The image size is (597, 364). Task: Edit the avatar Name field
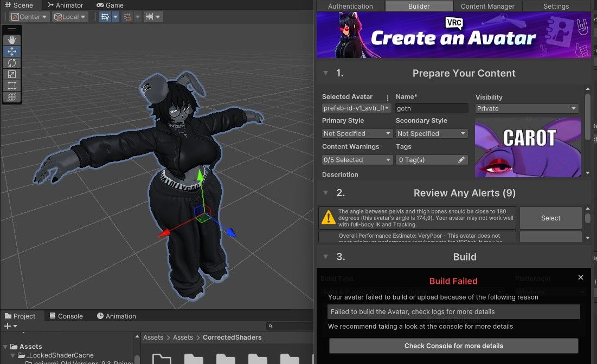(432, 108)
